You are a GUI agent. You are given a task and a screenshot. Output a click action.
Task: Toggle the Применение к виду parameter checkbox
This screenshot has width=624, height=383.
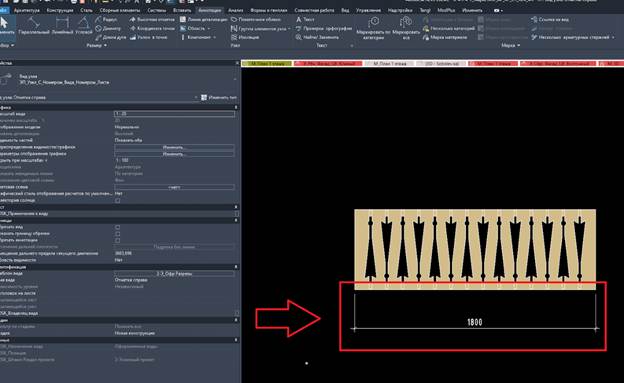point(236,214)
